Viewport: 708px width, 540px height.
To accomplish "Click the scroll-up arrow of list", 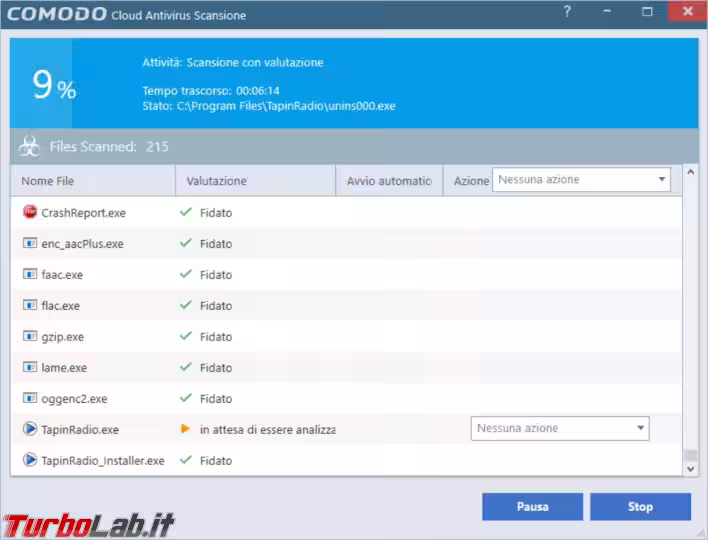I will tap(690, 172).
